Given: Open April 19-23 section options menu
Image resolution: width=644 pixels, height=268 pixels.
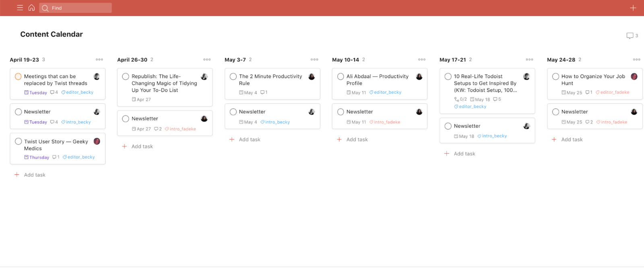Looking at the screenshot, I should click(x=99, y=59).
